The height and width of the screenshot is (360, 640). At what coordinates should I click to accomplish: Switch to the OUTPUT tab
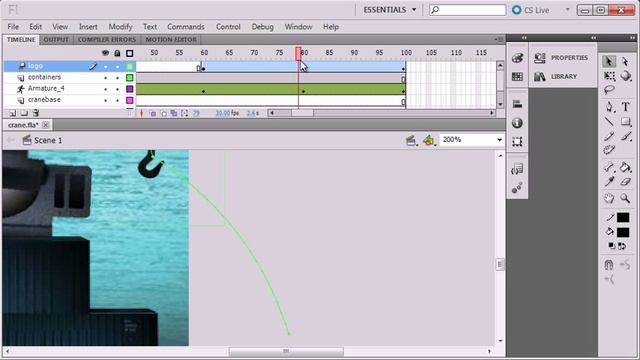(56, 40)
